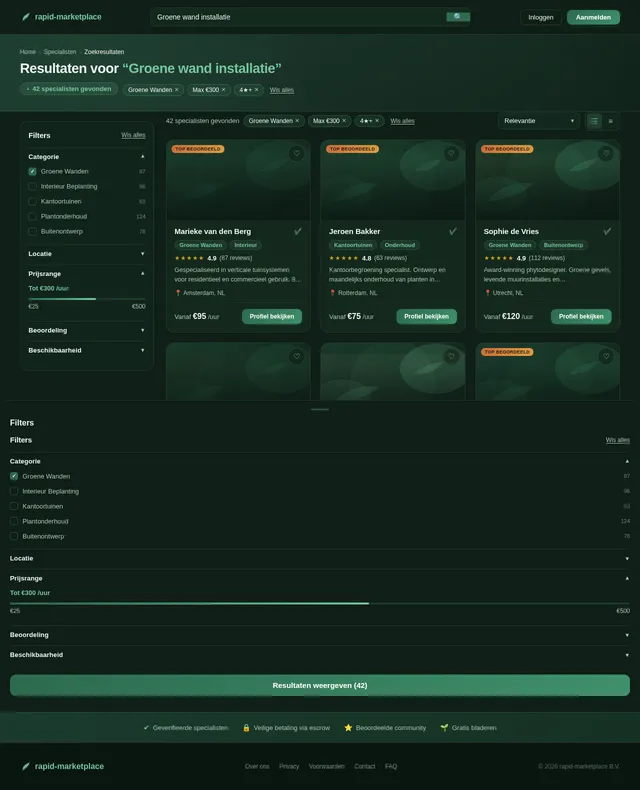
Task: Click verified checkmark badge beside Jeroen Bakker
Action: tap(453, 231)
